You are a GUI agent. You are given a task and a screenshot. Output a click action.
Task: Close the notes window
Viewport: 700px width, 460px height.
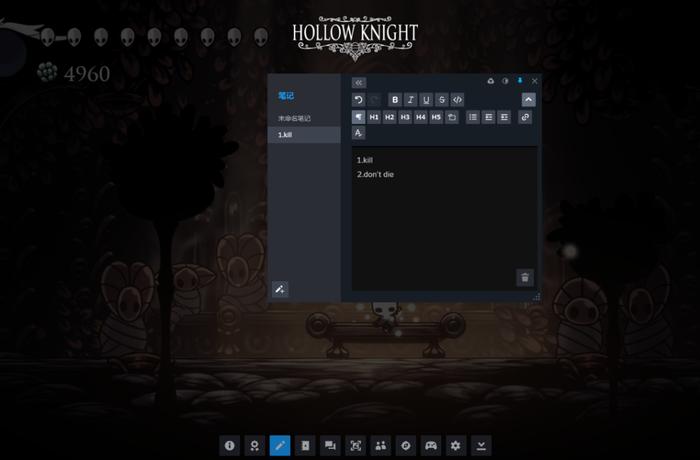pos(534,81)
